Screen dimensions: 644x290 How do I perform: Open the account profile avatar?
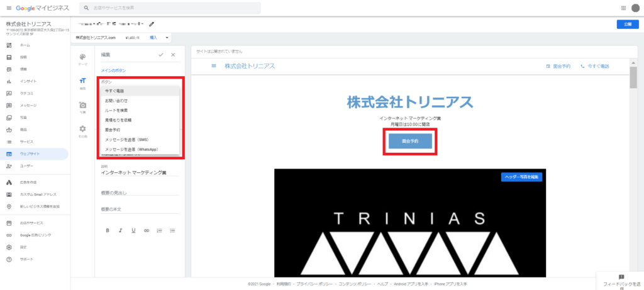(x=635, y=8)
